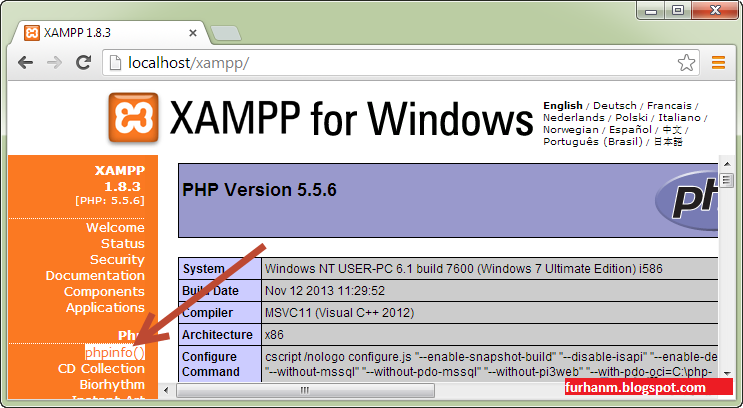Bookmark this page with the star icon
This screenshot has height=408, width=743.
pos(686,63)
